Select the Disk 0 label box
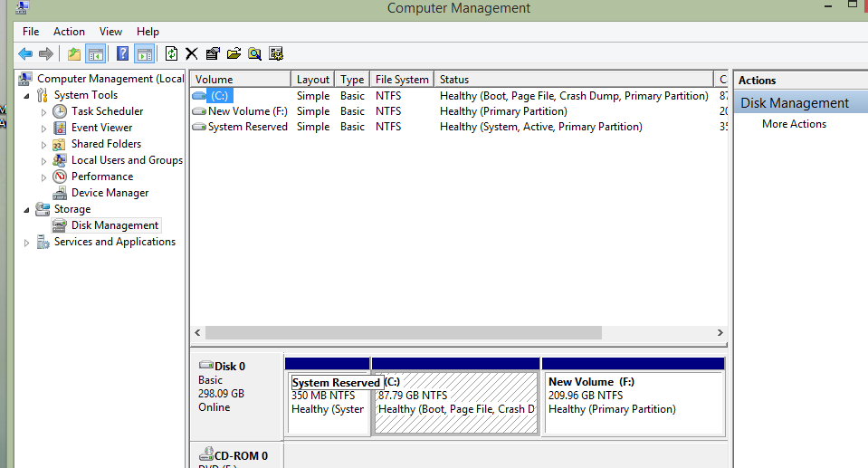Viewport: 868px width, 468px height. [x=237, y=396]
